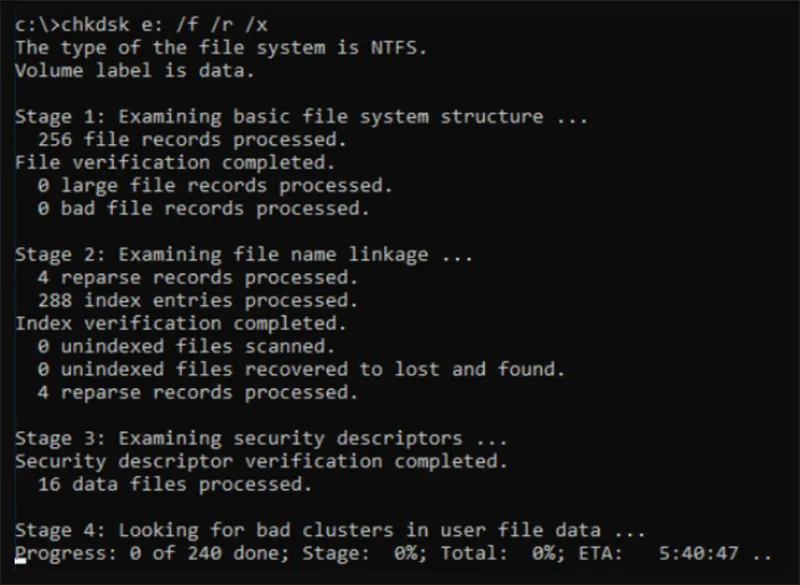
Task: Click the 'Security descriptor verification completed.' line
Action: 261,462
